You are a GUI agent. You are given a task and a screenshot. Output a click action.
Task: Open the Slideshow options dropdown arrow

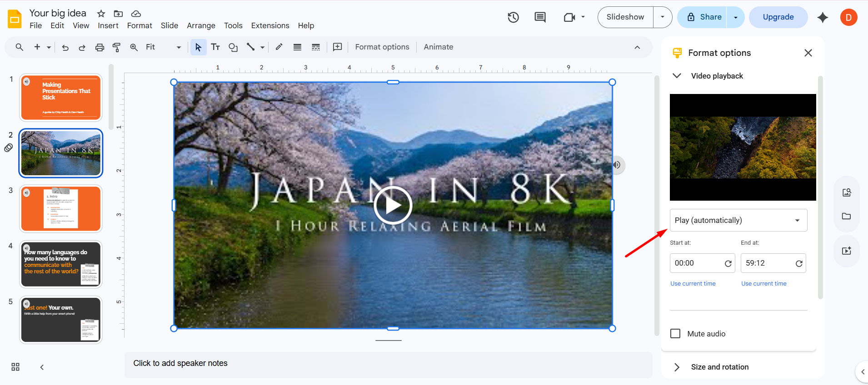[663, 17]
